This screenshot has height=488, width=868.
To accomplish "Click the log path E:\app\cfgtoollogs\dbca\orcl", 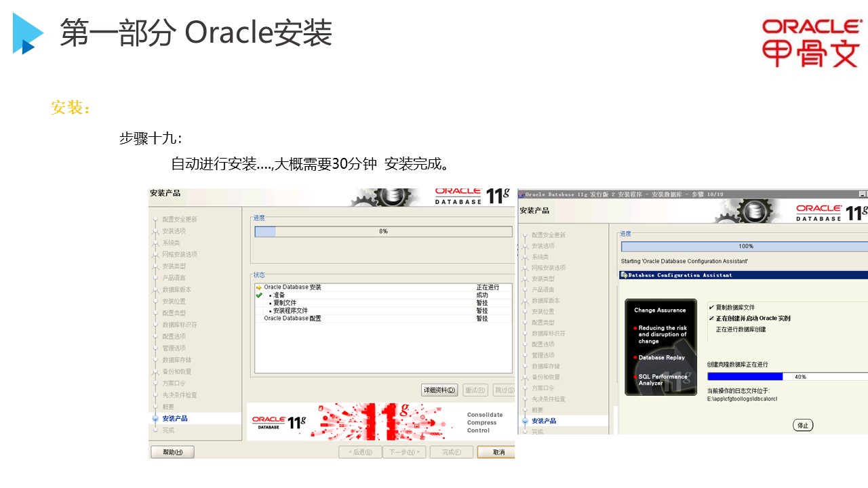I will pyautogui.click(x=742, y=399).
